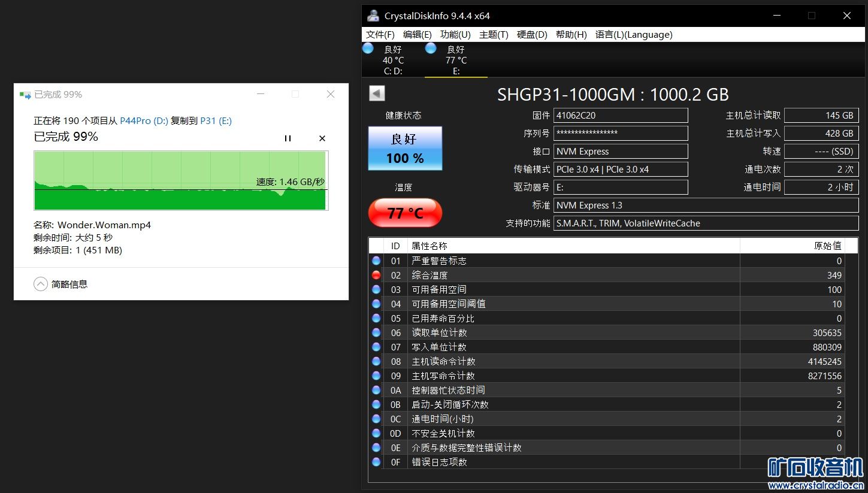868x493 pixels.
Task: Switch to the C: D: disk tab
Action: [x=393, y=60]
